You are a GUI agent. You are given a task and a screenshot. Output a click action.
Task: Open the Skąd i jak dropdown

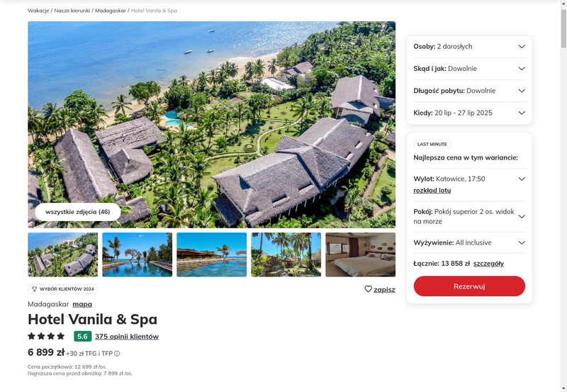(469, 69)
